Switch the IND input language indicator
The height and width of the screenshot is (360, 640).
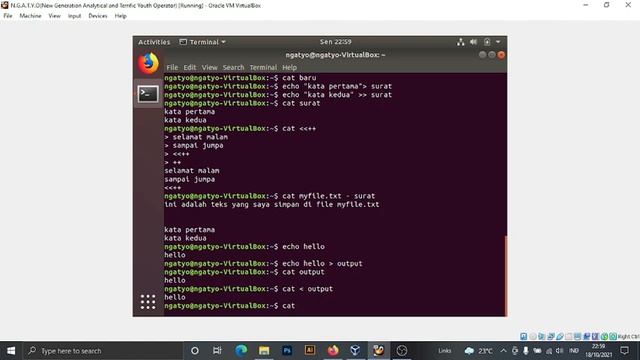574,351
